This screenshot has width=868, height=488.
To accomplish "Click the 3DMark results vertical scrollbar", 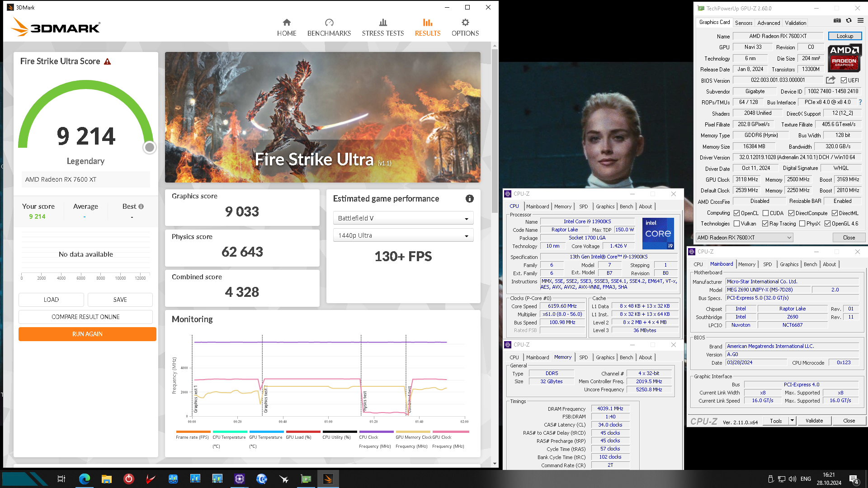I will coord(495,131).
